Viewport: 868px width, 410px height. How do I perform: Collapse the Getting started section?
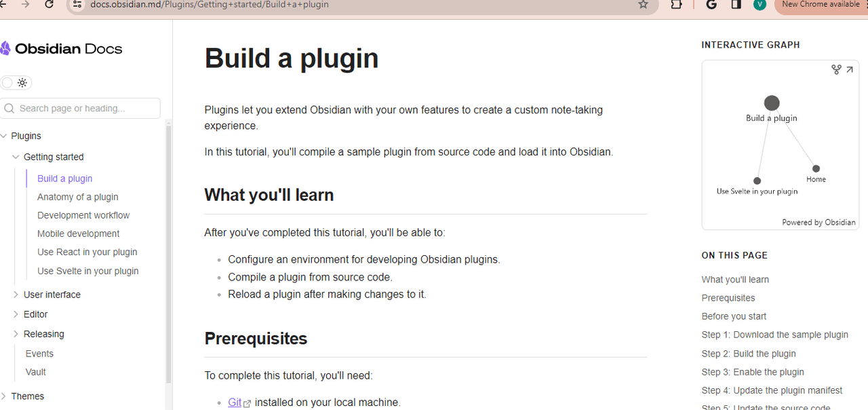(16, 157)
